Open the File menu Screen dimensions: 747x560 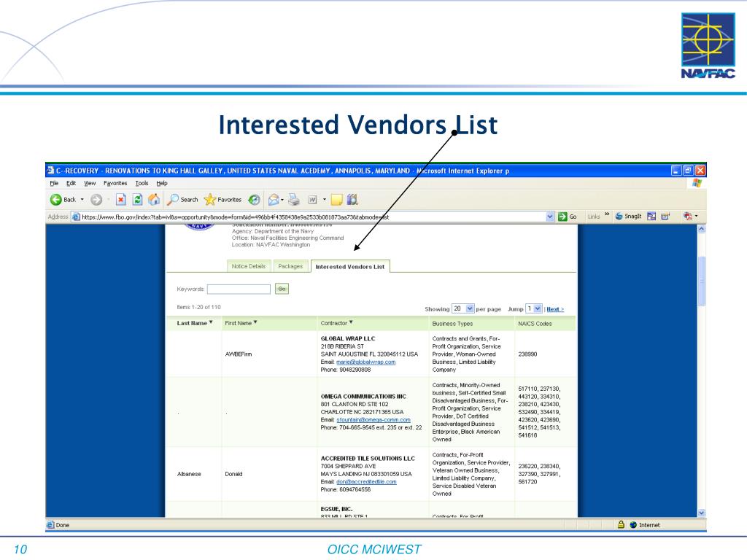click(54, 183)
